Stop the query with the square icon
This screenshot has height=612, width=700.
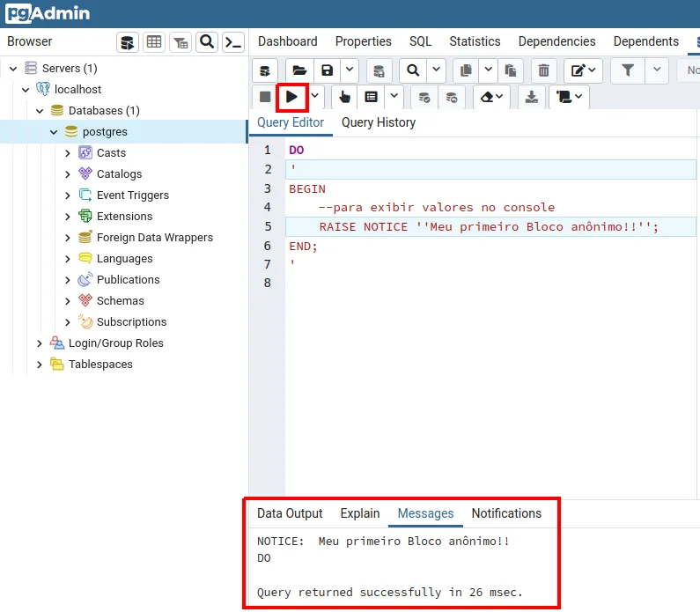265,97
